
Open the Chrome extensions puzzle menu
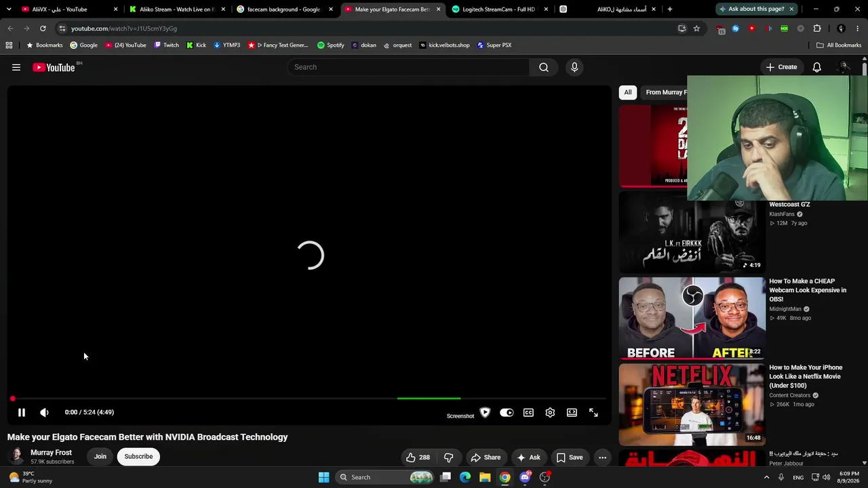(x=817, y=28)
